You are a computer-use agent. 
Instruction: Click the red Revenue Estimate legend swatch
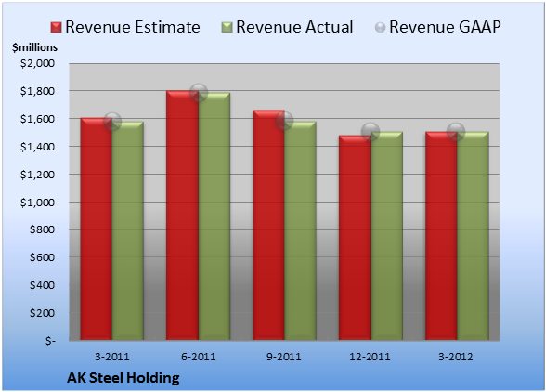pos(56,28)
